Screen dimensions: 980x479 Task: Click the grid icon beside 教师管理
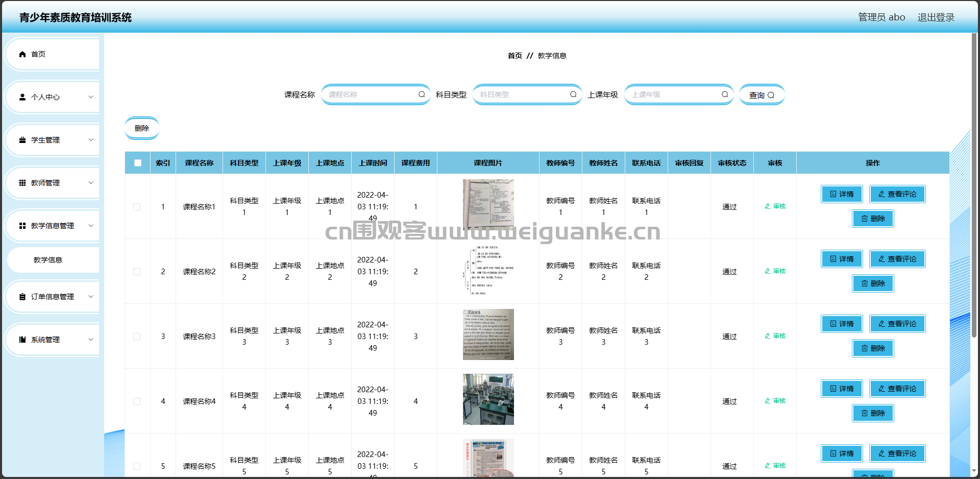[22, 183]
